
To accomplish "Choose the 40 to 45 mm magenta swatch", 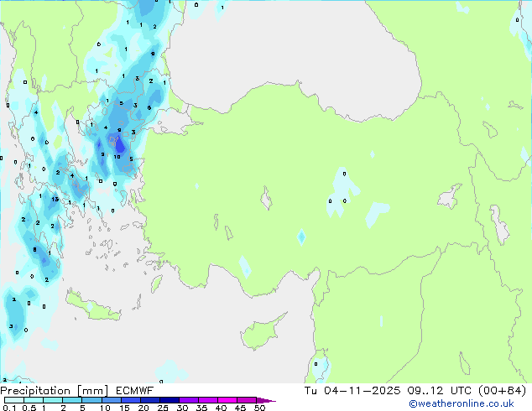I will tap(227, 400).
